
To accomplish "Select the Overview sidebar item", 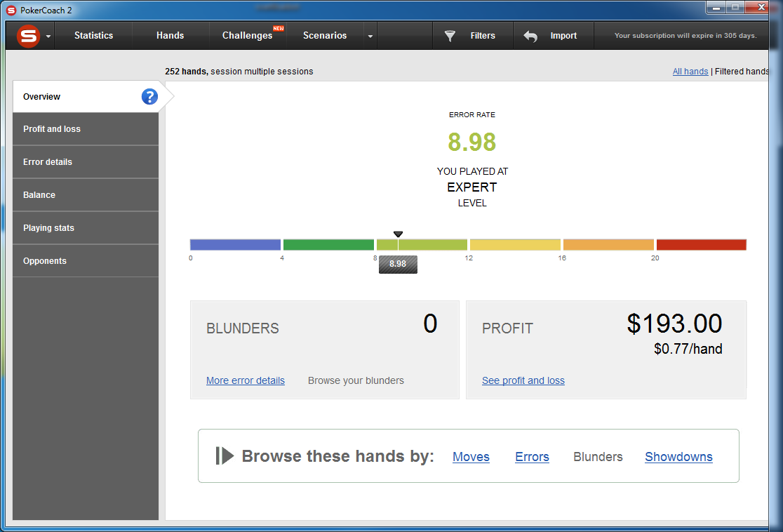I will point(86,96).
